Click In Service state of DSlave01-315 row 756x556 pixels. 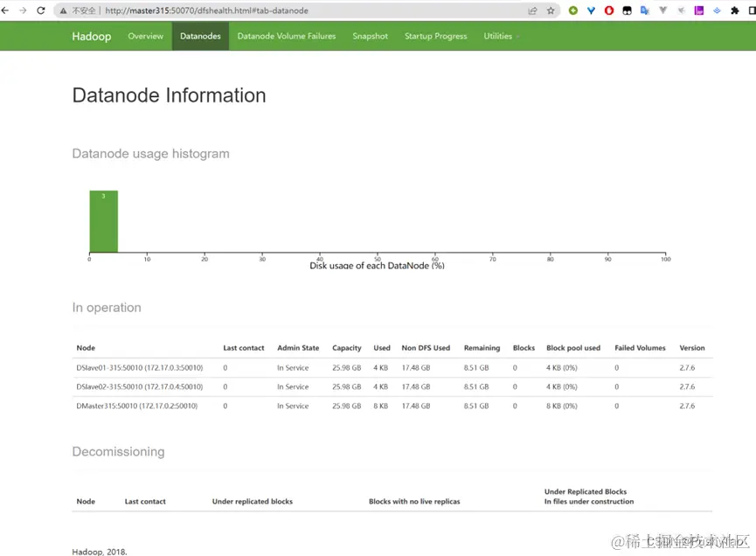pos(293,367)
